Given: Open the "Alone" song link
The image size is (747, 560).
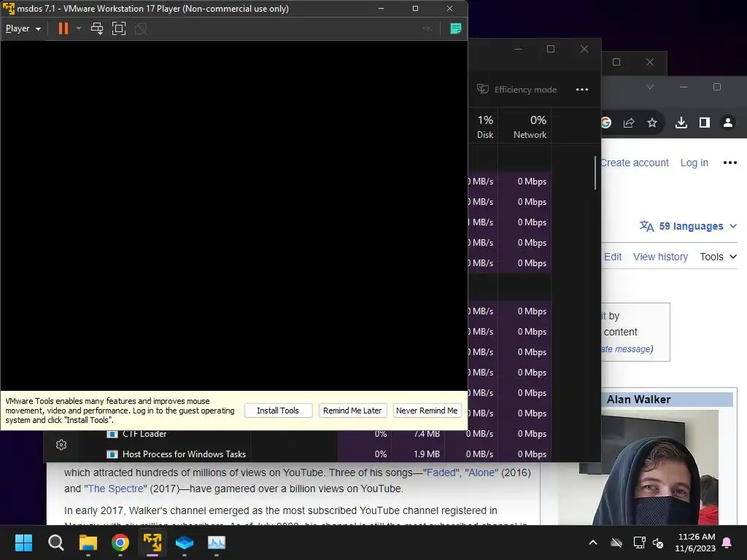Looking at the screenshot, I should coord(481,472).
